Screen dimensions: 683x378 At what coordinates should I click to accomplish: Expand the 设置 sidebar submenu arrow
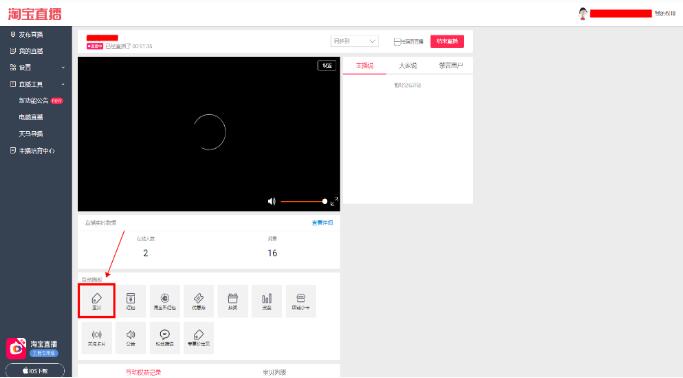point(63,68)
